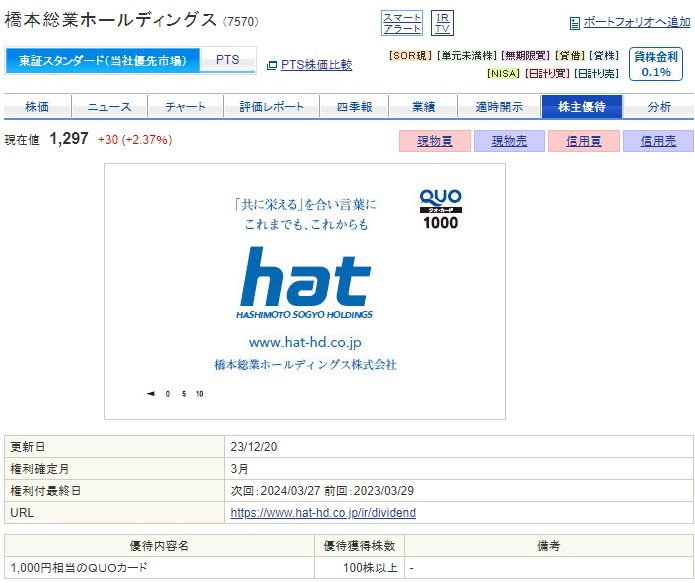695x583 pixels.
Task: Click the 備考 column header
Action: point(549,546)
